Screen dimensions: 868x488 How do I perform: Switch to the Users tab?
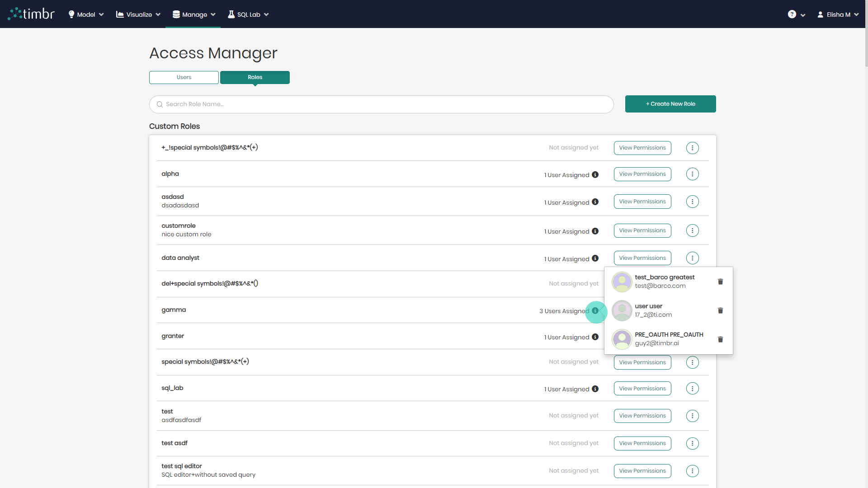pos(184,77)
